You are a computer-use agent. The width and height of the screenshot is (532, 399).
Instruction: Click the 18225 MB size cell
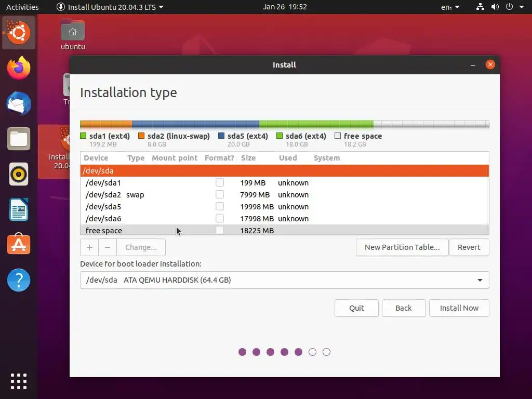(x=257, y=230)
